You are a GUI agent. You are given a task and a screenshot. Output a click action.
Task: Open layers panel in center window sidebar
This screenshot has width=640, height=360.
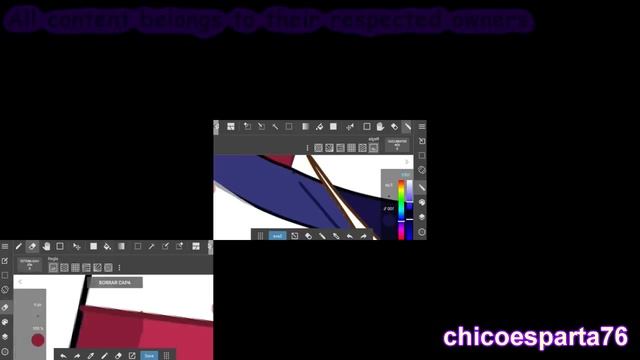[x=422, y=217]
